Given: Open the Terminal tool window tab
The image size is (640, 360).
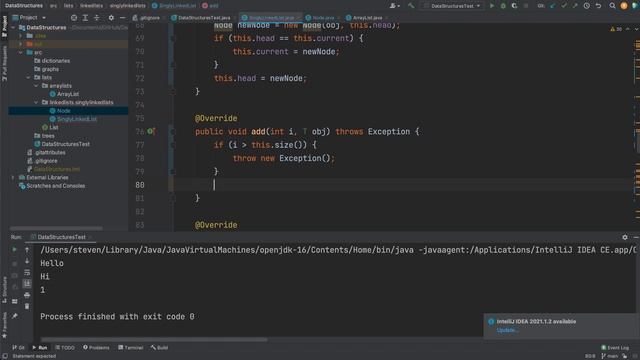Looking at the screenshot, I should click(x=131, y=348).
